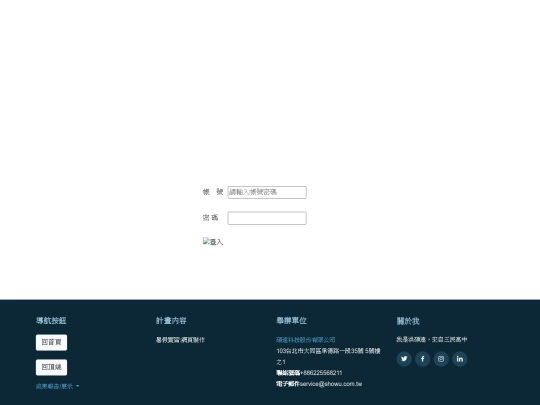Click the 回頂端 button in the footer
This screenshot has width=540, height=405.
tap(51, 367)
